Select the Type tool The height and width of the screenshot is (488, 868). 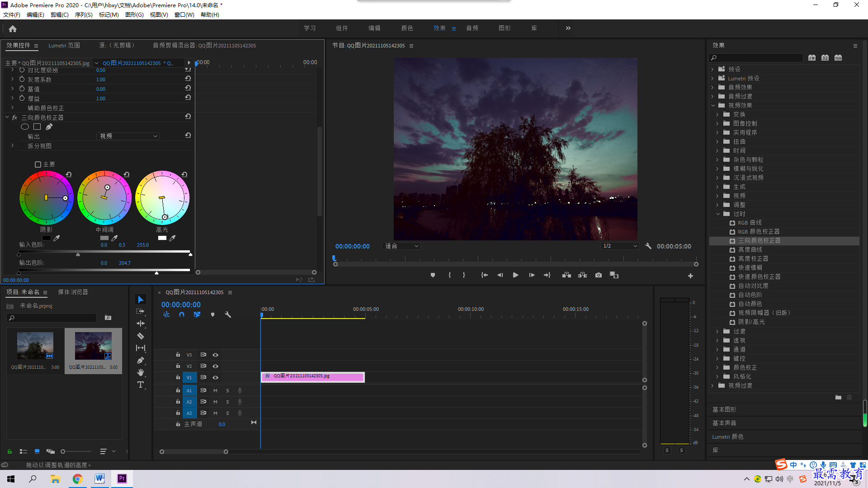coord(141,385)
